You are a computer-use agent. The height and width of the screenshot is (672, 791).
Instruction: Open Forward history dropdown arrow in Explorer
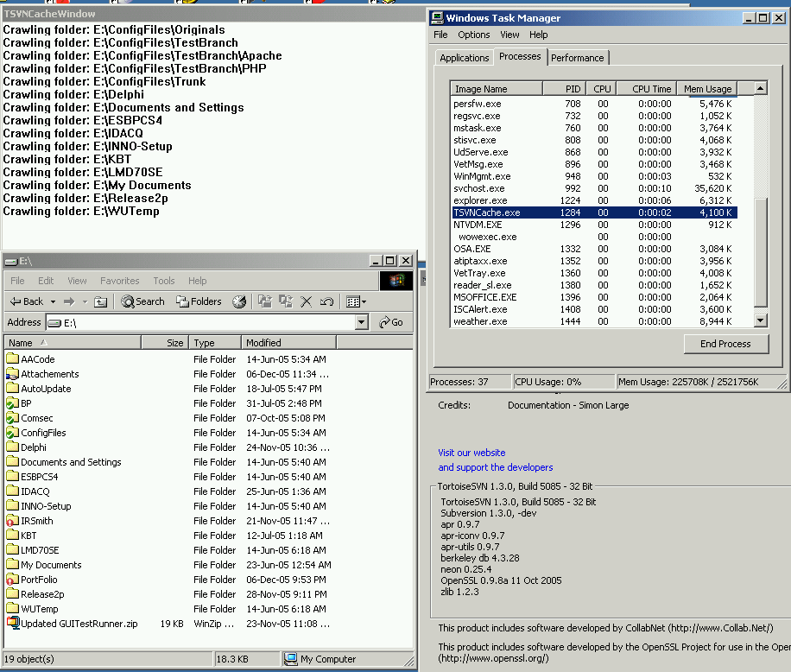85,301
